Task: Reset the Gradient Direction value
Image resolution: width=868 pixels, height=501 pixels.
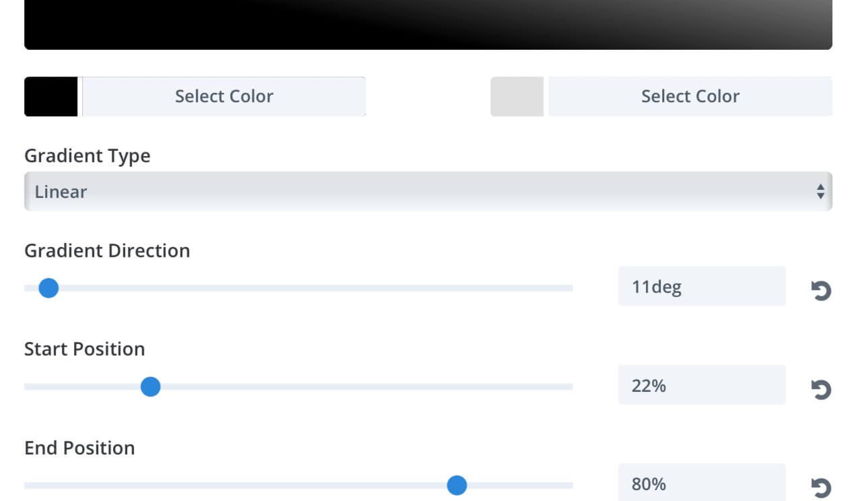Action: [x=821, y=291]
